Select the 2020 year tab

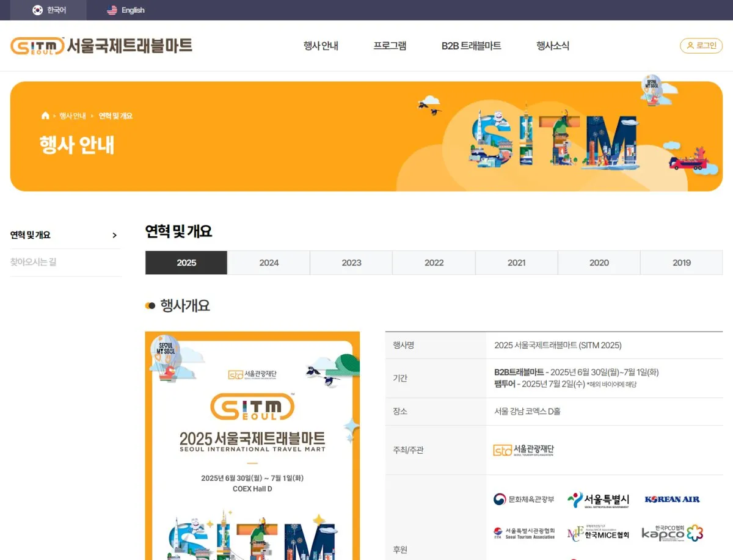[599, 263]
